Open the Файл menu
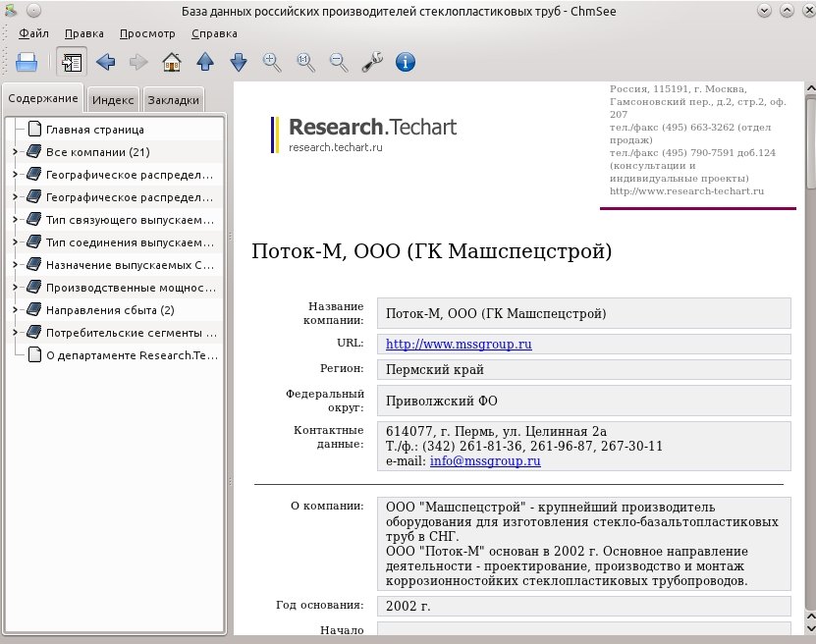 coord(33,33)
